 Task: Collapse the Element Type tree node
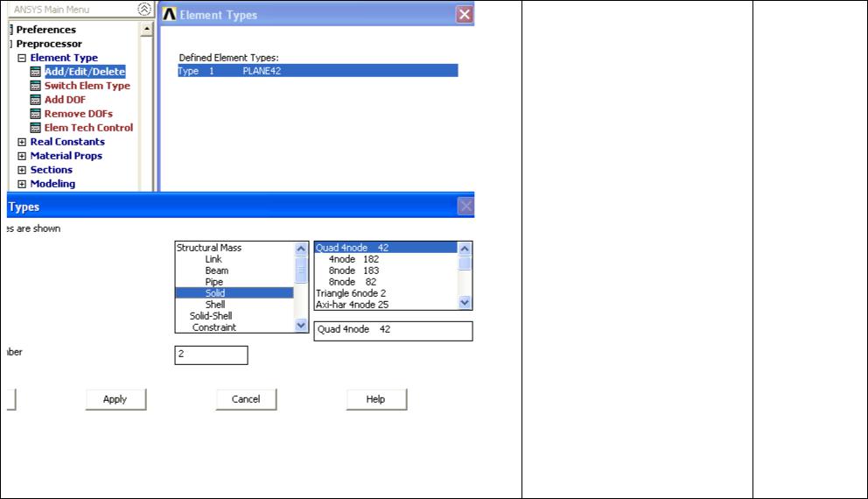click(22, 58)
